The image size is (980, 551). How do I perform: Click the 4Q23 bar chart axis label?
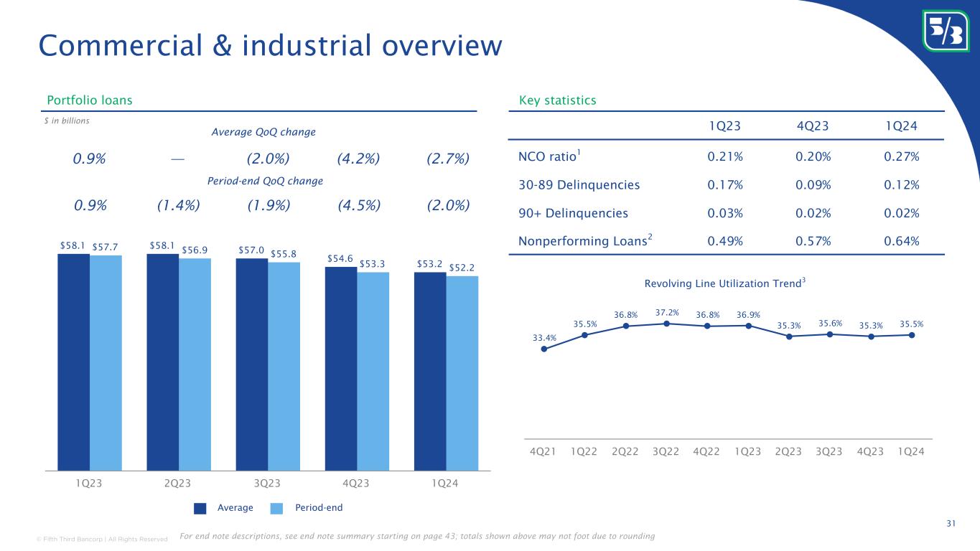(356, 483)
